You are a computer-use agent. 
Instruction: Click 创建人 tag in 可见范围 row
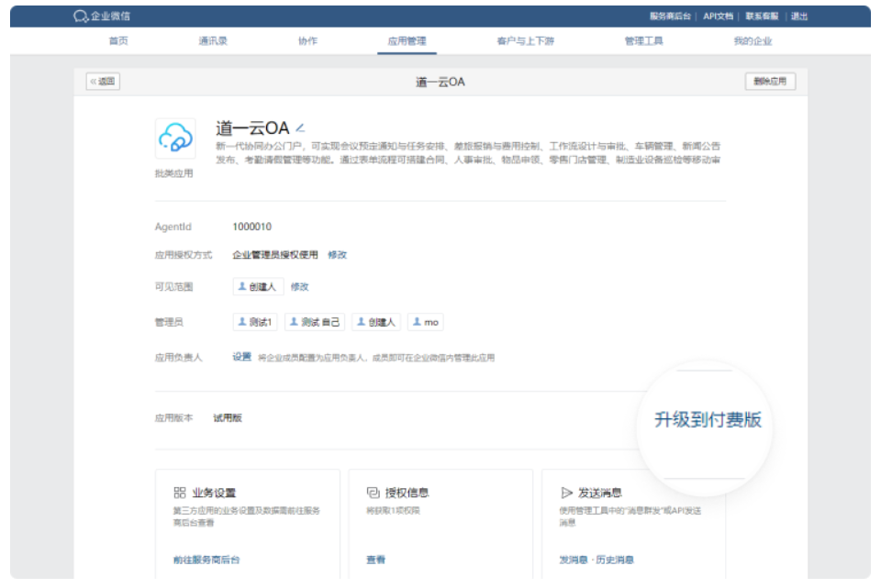point(258,287)
